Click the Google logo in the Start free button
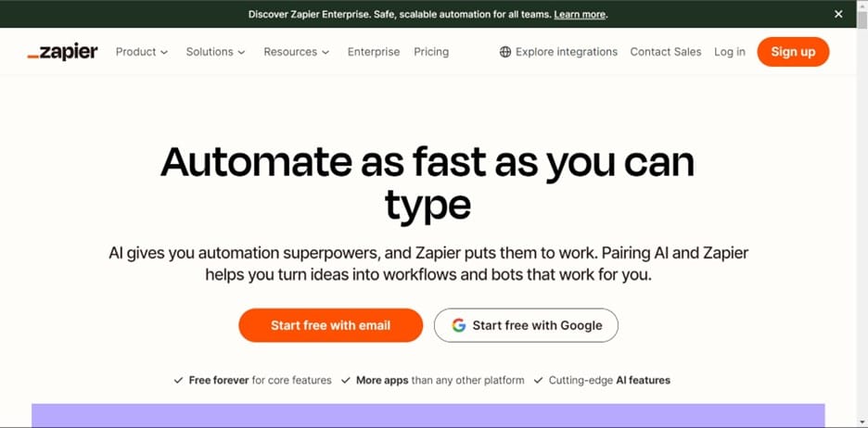Screen dimensions: 868x428 coord(458,325)
